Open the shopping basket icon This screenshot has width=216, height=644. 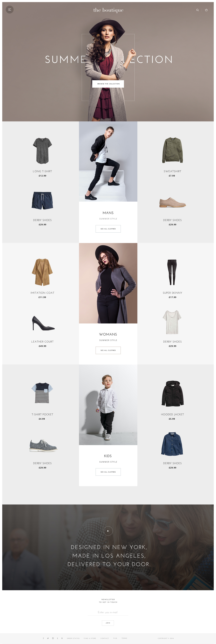click(206, 10)
